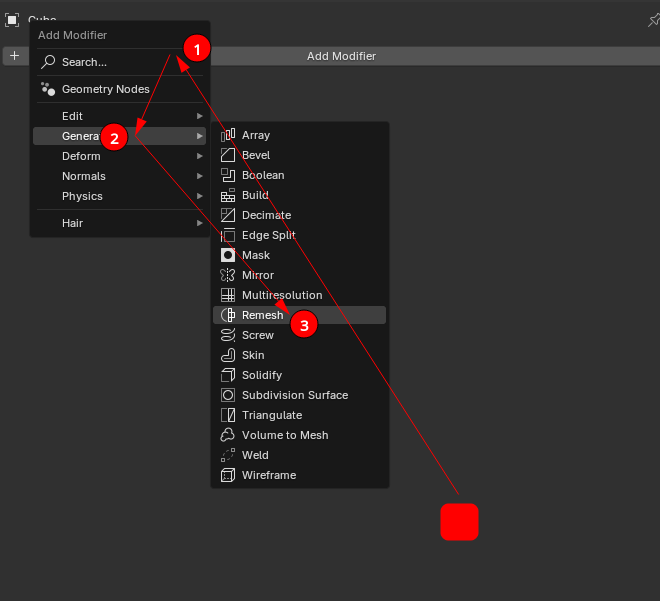The height and width of the screenshot is (601, 660).
Task: Click the Screw modifier icon
Action: [228, 335]
